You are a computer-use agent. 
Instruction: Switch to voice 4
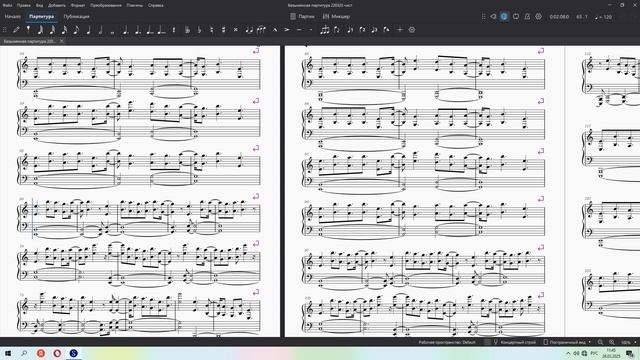click(387, 29)
